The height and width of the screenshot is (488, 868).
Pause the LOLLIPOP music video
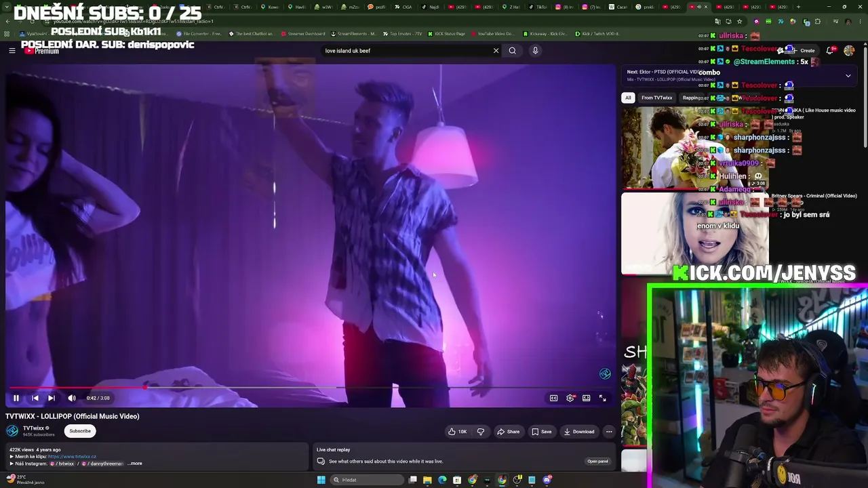[16, 398]
